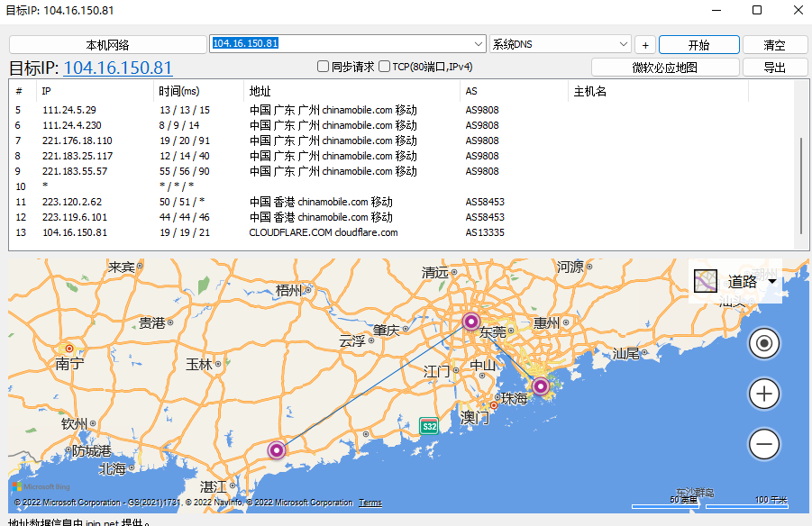Click the IP column header

[x=95, y=91]
